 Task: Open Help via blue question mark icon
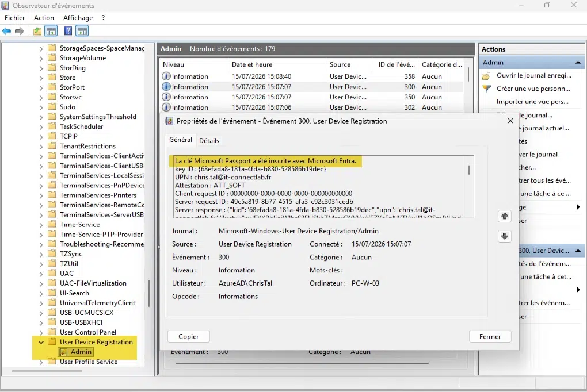pos(68,31)
